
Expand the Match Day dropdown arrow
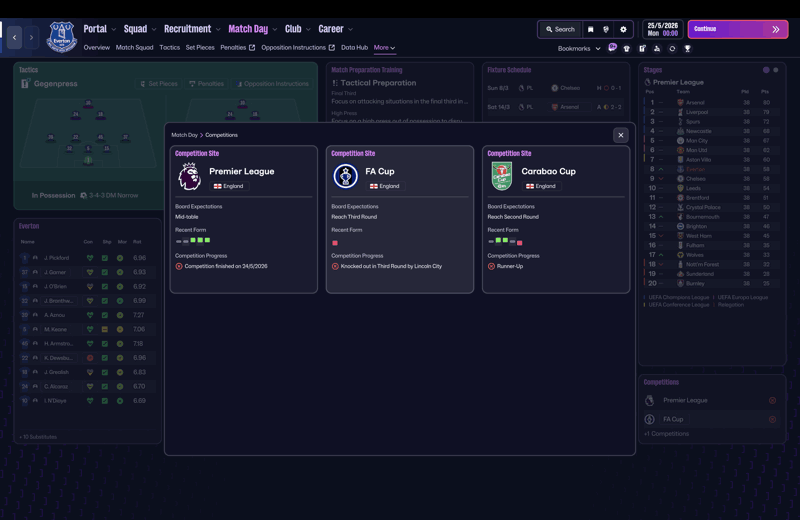pos(275,30)
